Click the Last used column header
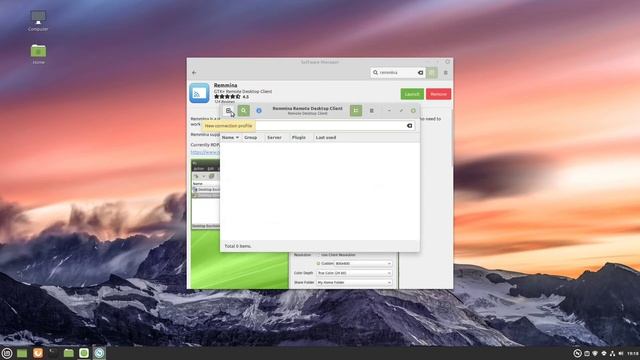The image size is (640, 360). [326, 138]
